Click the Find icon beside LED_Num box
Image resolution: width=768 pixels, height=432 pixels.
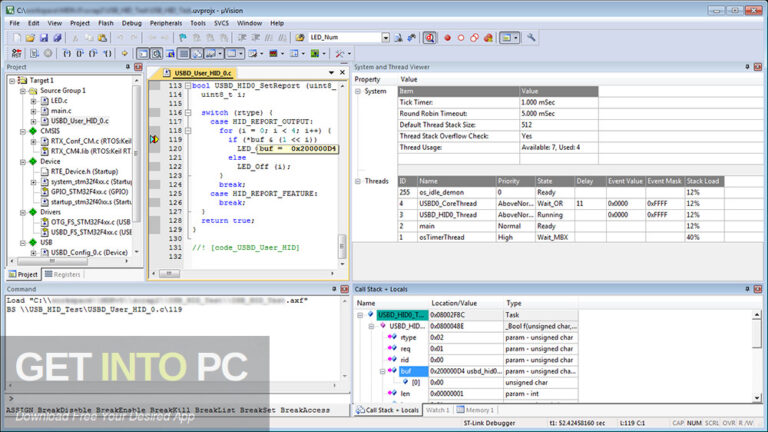[399, 38]
